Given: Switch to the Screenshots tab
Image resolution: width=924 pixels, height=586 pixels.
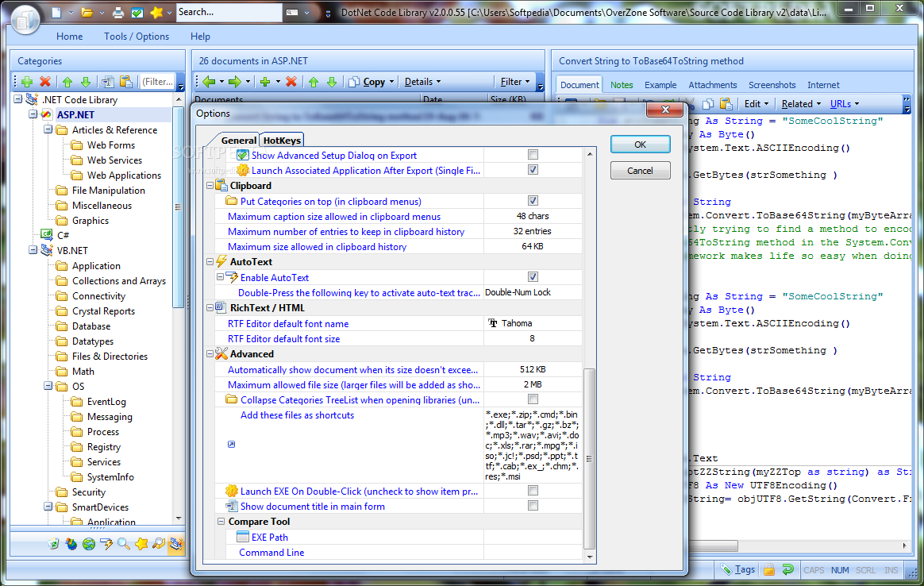Looking at the screenshot, I should [x=772, y=85].
